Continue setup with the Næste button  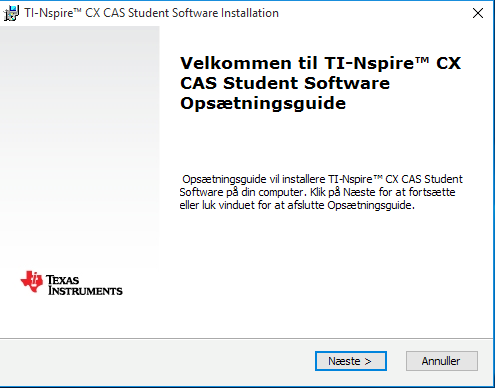point(351,361)
